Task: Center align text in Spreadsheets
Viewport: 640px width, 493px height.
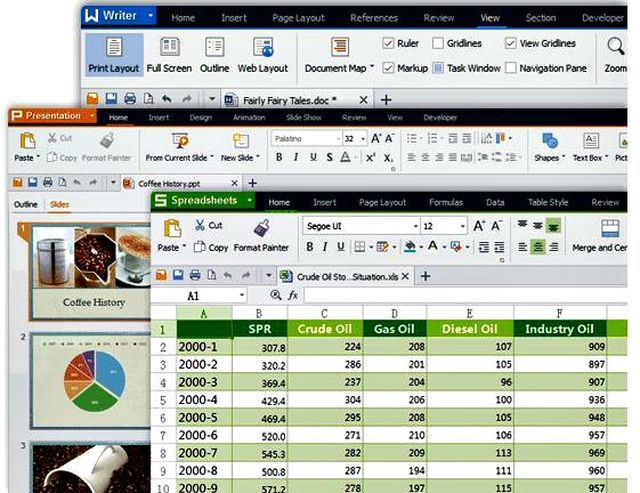Action: (538, 247)
